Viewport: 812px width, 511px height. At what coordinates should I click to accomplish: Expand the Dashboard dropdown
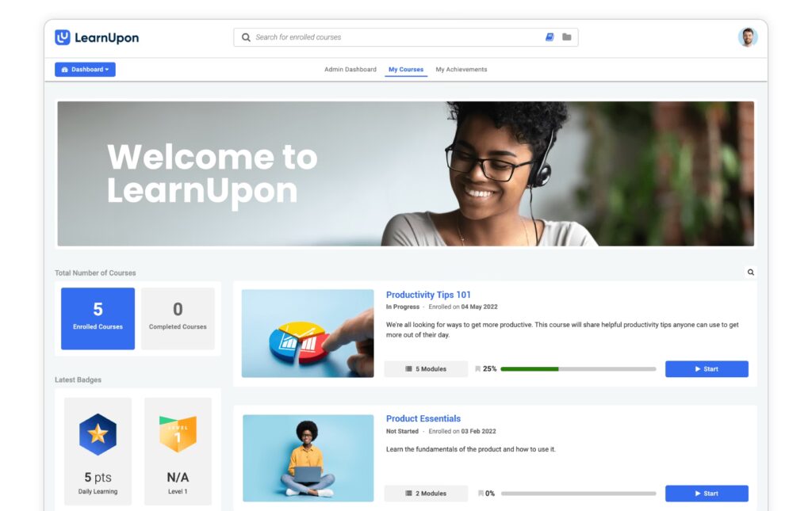85,70
